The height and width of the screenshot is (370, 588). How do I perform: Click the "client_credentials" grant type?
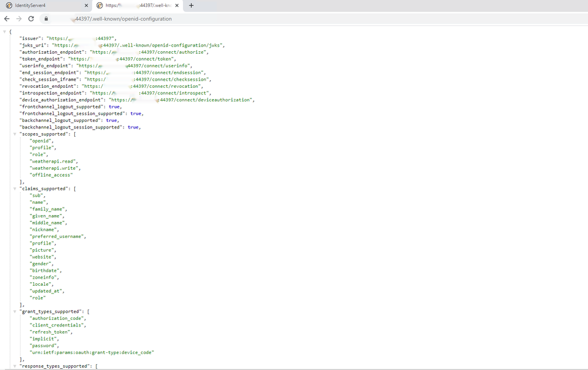[57, 325]
